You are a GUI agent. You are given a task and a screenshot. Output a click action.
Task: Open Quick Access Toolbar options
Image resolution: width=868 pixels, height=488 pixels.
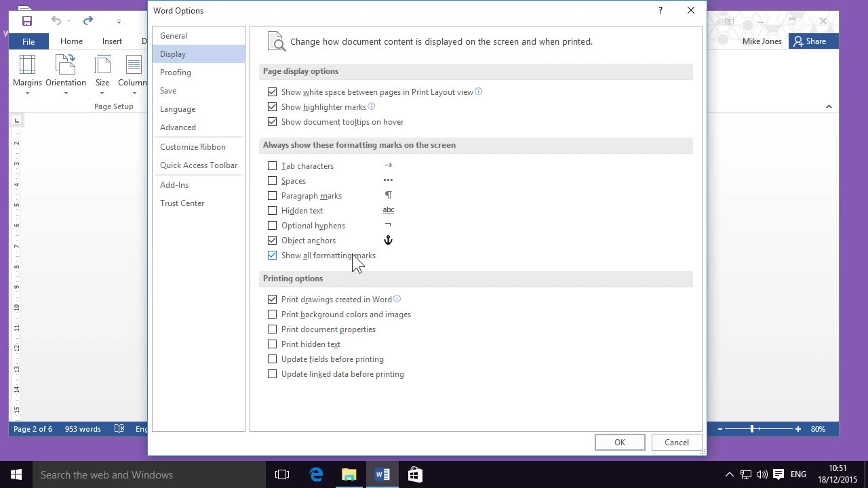click(199, 165)
